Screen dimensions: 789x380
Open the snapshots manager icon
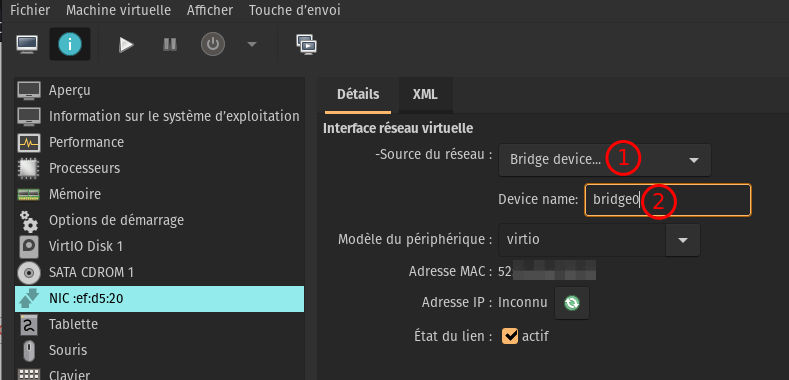coord(306,45)
